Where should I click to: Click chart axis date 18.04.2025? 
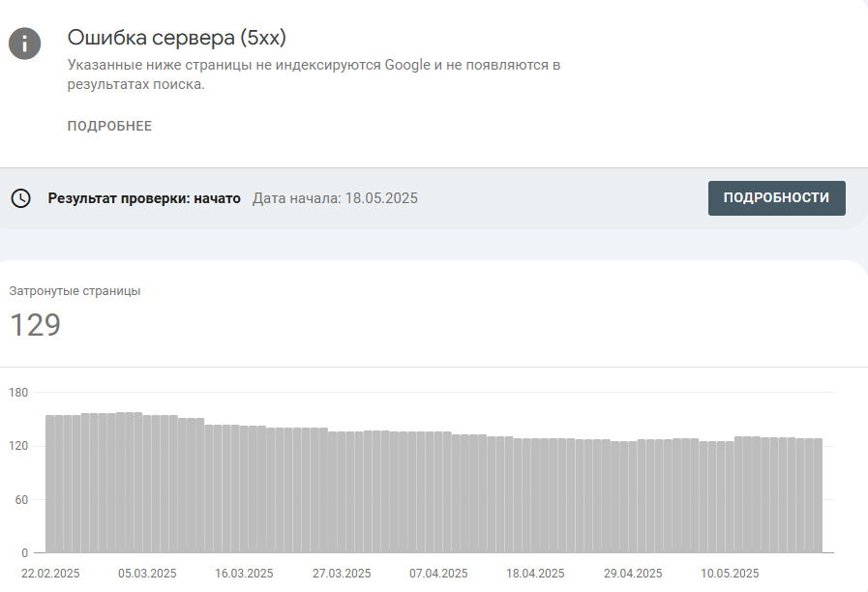(535, 574)
